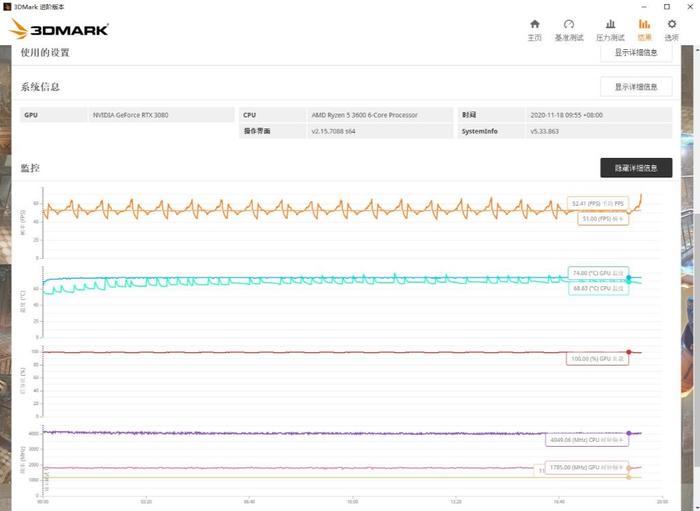
Task: Click the 1785.00 MHz GPU clock tooltip
Action: [x=587, y=467]
